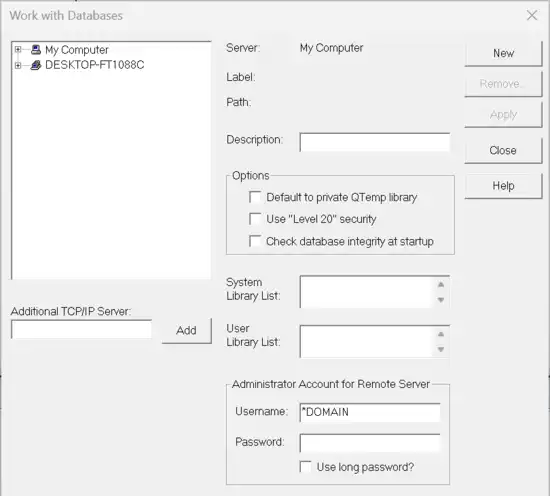Click the Apply button
This screenshot has width=550, height=496.
503,114
